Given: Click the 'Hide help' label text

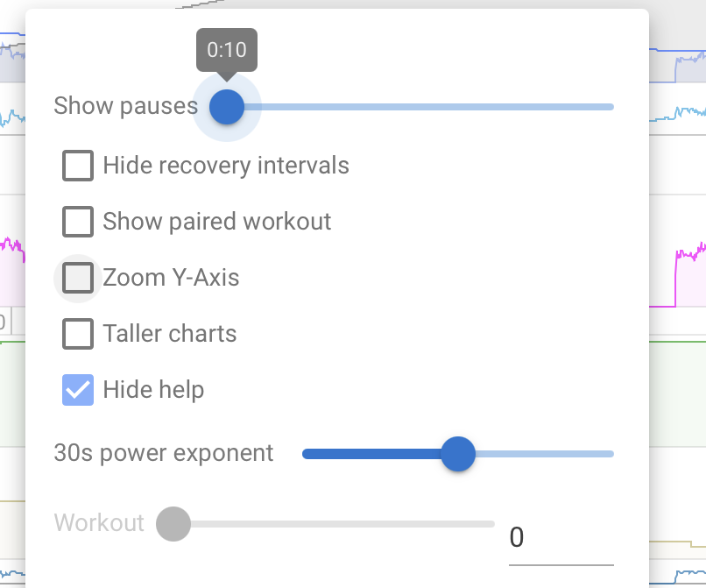Looking at the screenshot, I should coord(153,390).
